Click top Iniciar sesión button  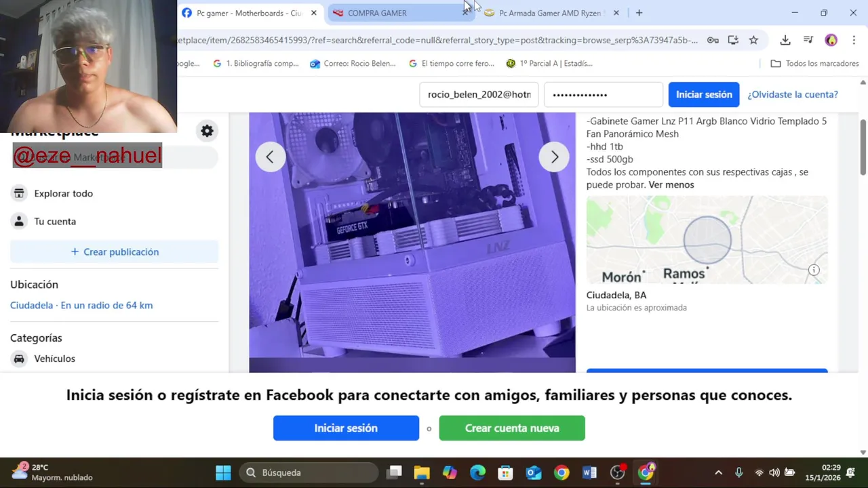coord(704,94)
